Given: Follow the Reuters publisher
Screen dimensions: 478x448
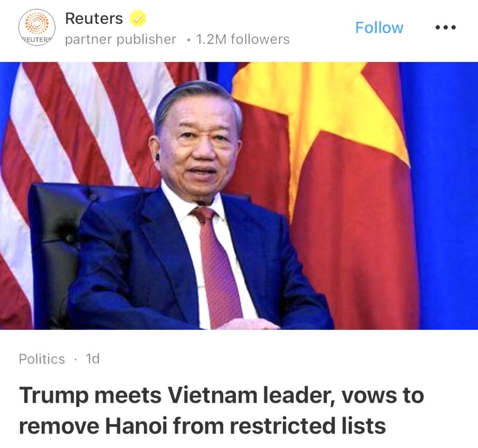Looking at the screenshot, I should tap(379, 28).
